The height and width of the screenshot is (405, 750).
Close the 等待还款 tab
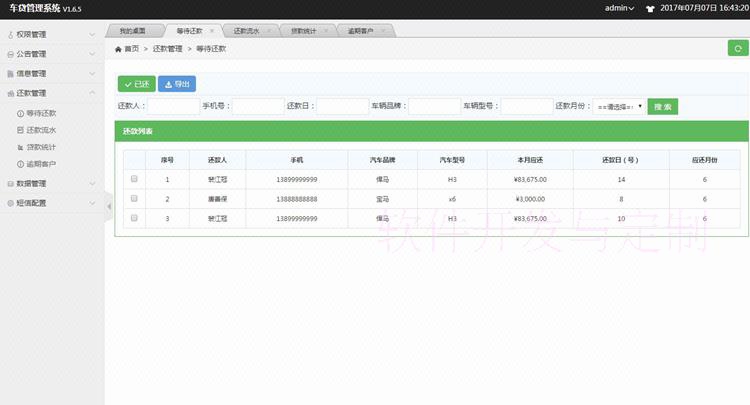coord(212,31)
